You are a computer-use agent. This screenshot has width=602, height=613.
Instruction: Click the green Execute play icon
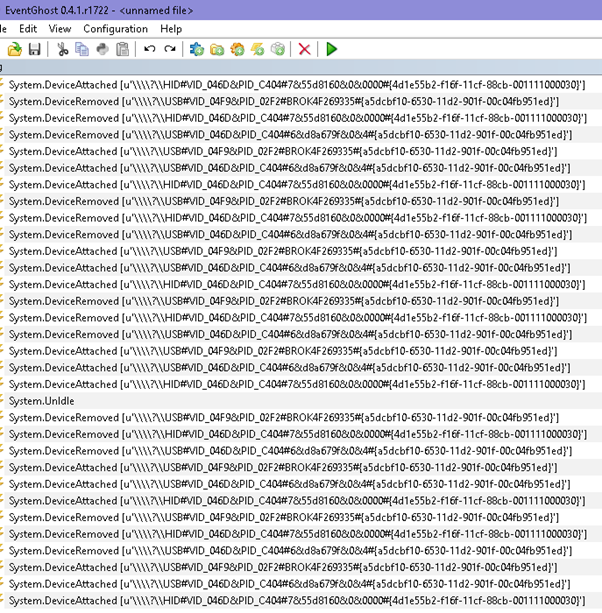[331, 50]
